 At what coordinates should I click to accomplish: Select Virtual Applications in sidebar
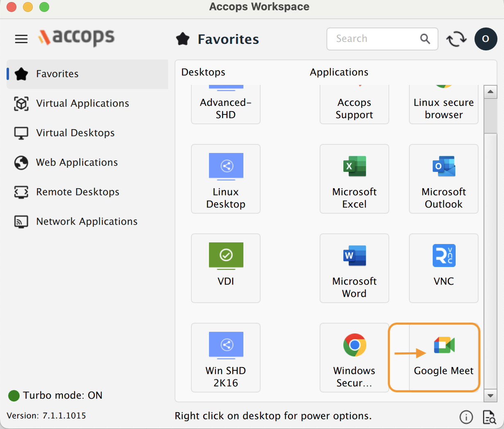click(82, 103)
